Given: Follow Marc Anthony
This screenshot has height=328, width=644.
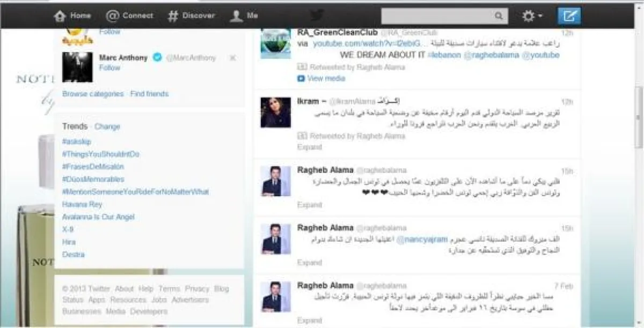Looking at the screenshot, I should [109, 68].
